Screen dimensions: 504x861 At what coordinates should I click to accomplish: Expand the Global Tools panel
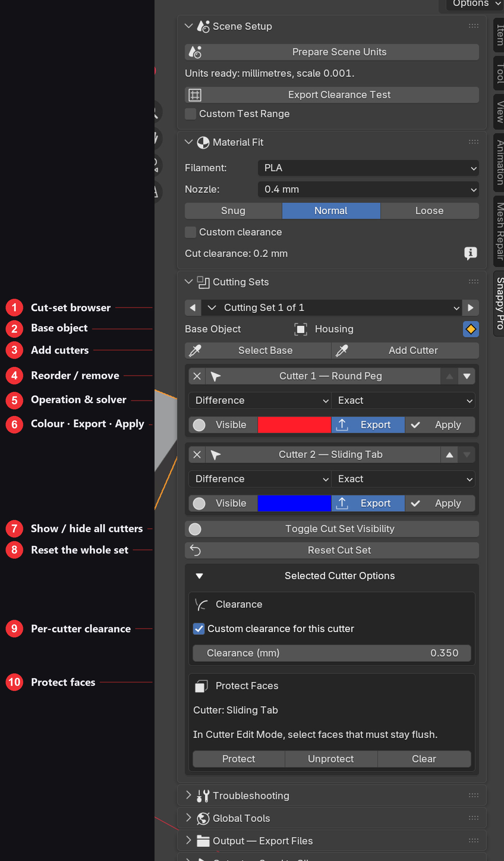click(188, 818)
